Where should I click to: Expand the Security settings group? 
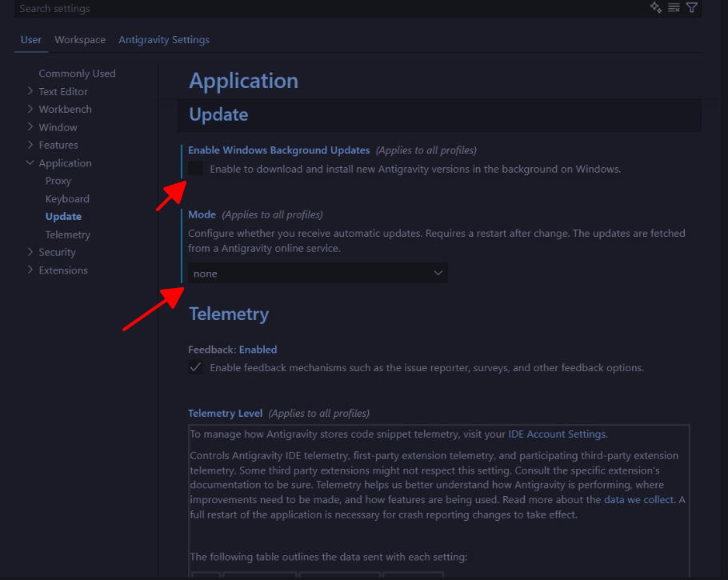tap(30, 252)
